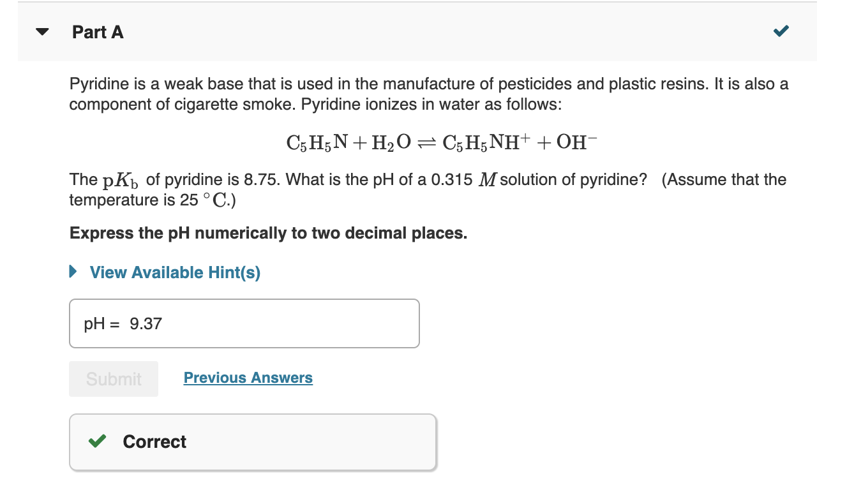Click the black triangle next to Part A
The width and height of the screenshot is (854, 504).
click(x=41, y=32)
